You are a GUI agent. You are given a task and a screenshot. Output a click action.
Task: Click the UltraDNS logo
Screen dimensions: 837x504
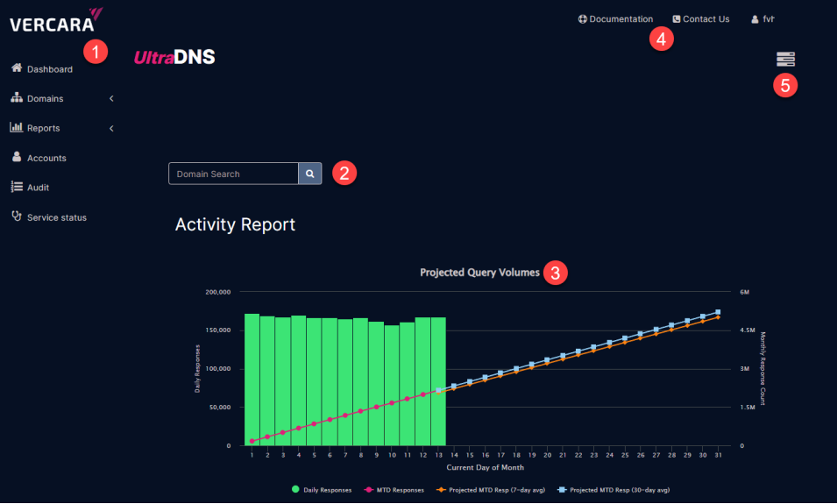click(174, 57)
